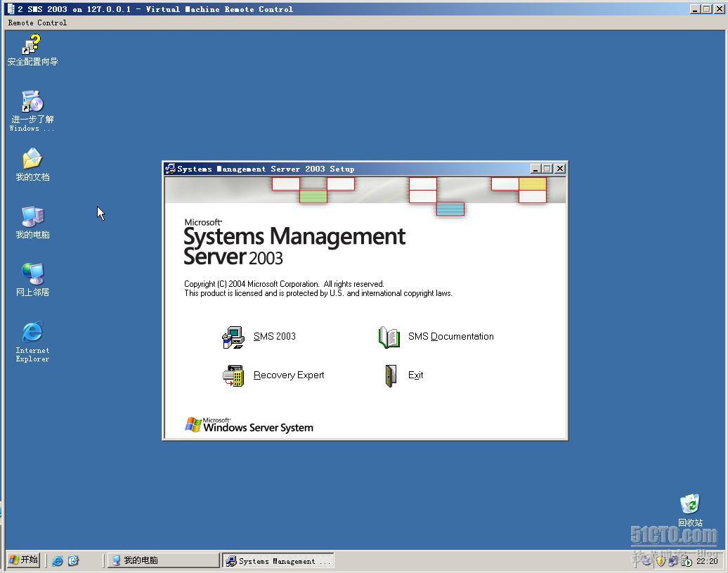This screenshot has height=573, width=728.
Task: Click the yellow security shield tray icon
Action: click(x=661, y=561)
